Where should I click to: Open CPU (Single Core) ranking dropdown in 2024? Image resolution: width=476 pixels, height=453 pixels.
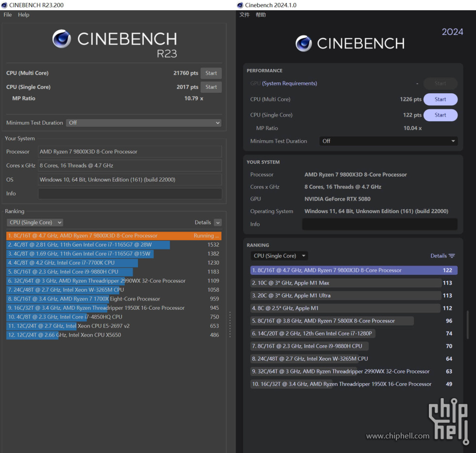[279, 256]
